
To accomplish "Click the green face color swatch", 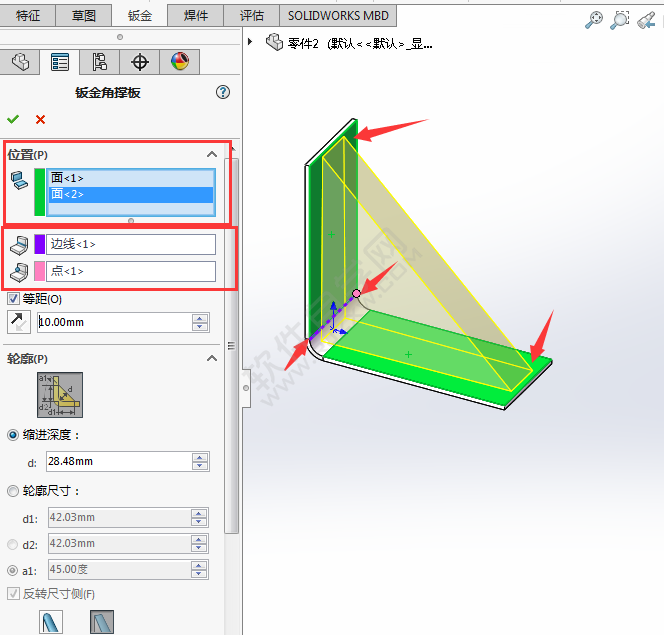I will (x=40, y=192).
